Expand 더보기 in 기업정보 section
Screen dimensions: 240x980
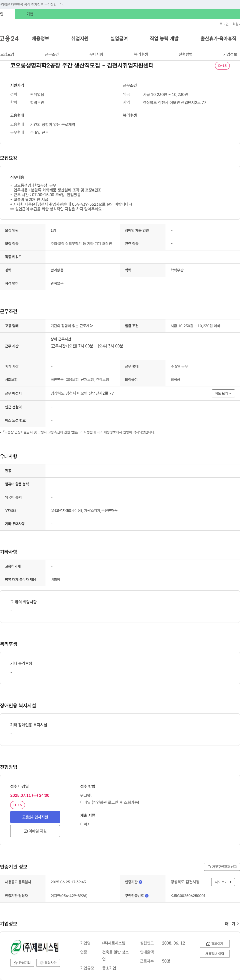[x=232, y=924]
